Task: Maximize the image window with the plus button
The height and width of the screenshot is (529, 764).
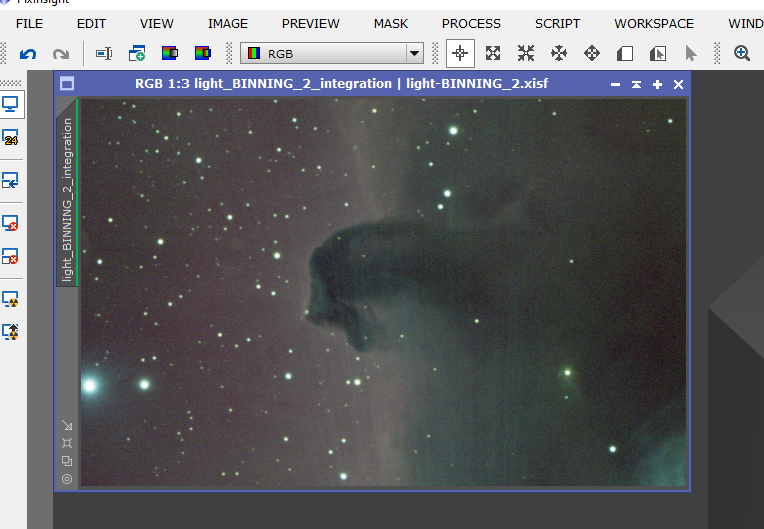Action: tap(657, 84)
